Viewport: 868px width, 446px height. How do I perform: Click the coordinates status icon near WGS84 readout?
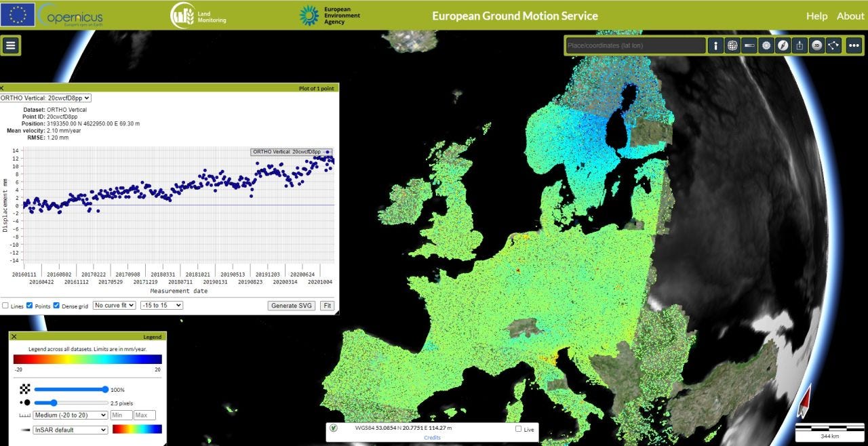333,428
